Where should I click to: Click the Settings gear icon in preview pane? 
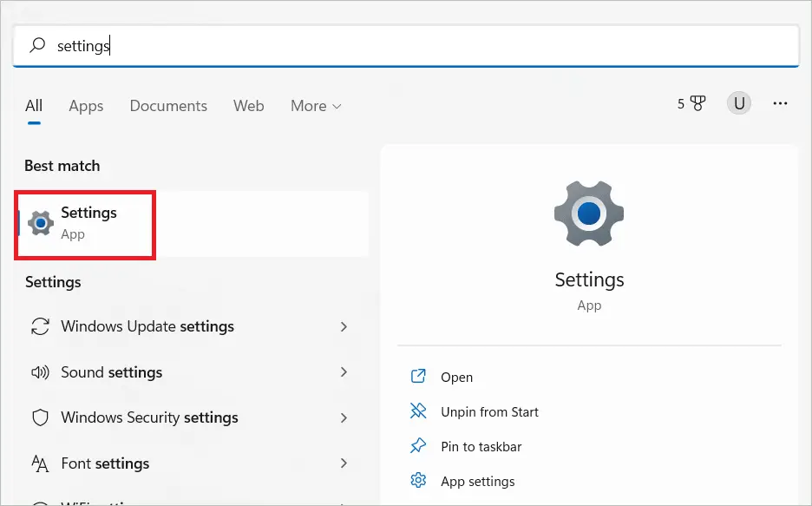pyautogui.click(x=589, y=214)
